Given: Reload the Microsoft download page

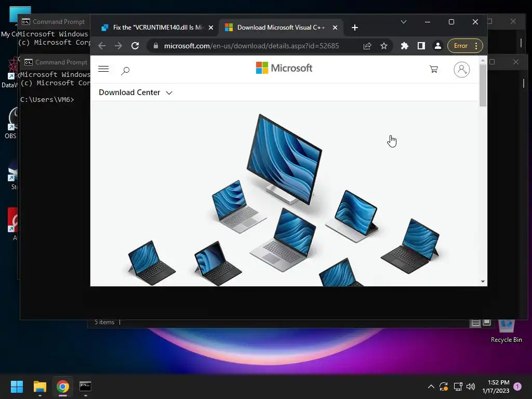Looking at the screenshot, I should pos(135,46).
